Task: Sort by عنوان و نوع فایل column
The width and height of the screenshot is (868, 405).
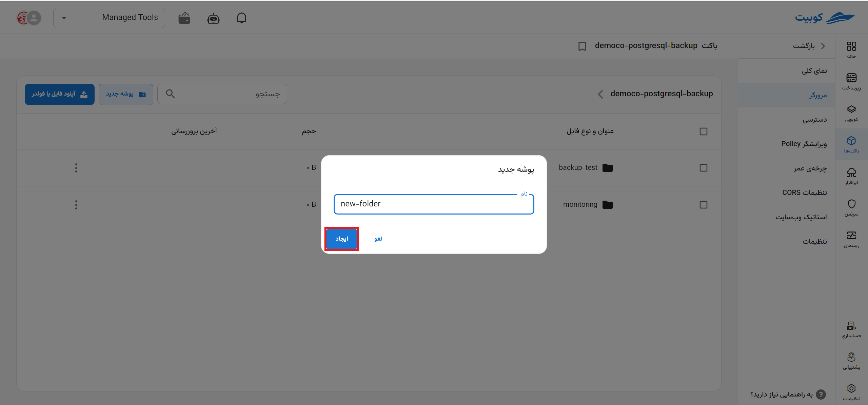Action: pyautogui.click(x=590, y=131)
